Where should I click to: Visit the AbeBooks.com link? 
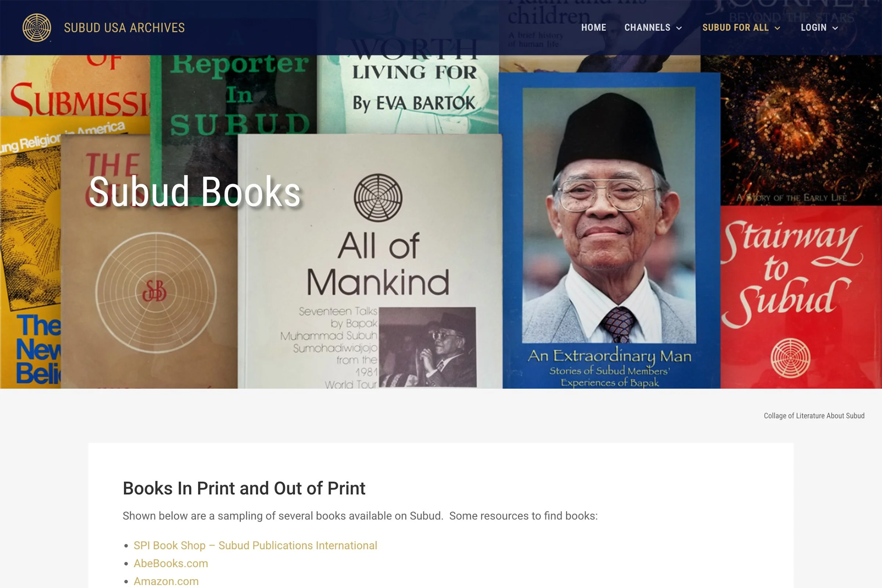[x=171, y=563]
